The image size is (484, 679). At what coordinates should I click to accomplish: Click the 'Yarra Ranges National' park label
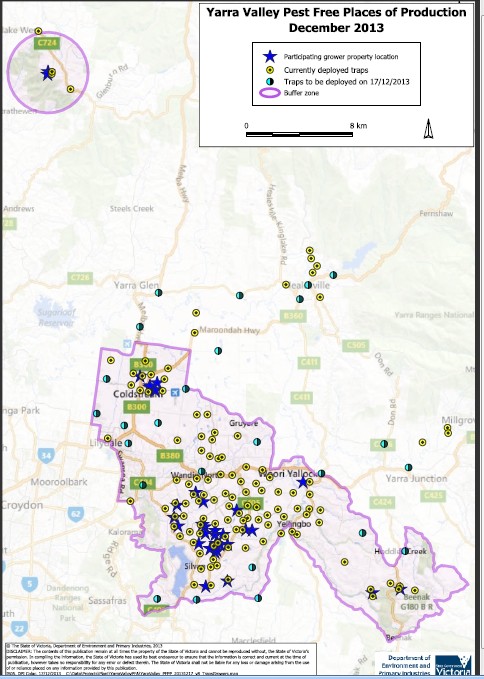point(434,315)
